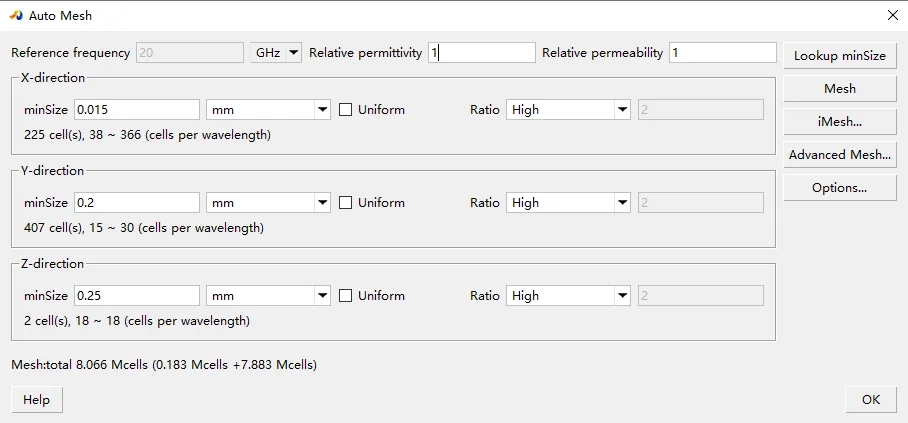908x423 pixels.
Task: Click the Auto Mesh title bar icon
Action: [17, 15]
